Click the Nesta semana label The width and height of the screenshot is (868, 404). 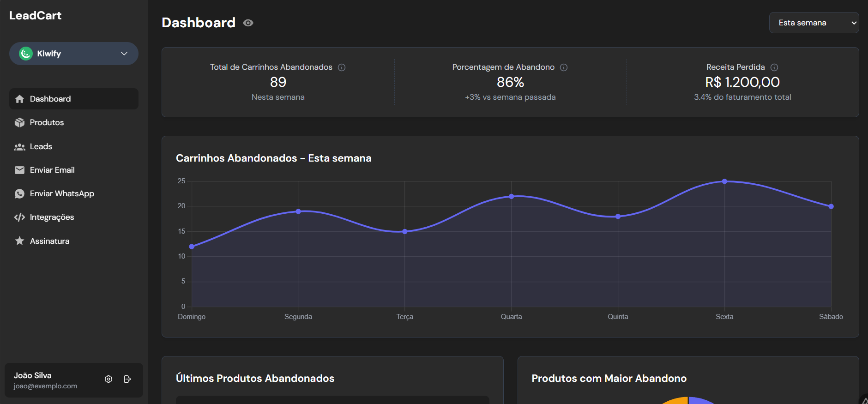278,97
